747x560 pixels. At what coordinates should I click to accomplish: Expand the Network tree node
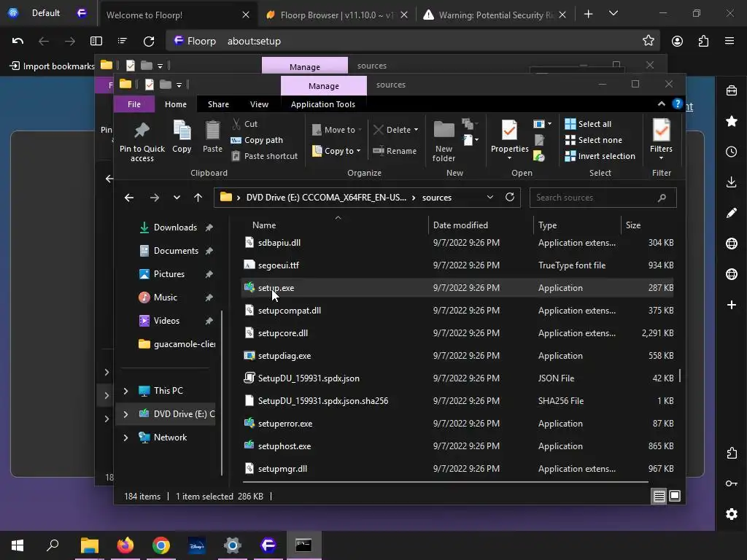pos(125,437)
